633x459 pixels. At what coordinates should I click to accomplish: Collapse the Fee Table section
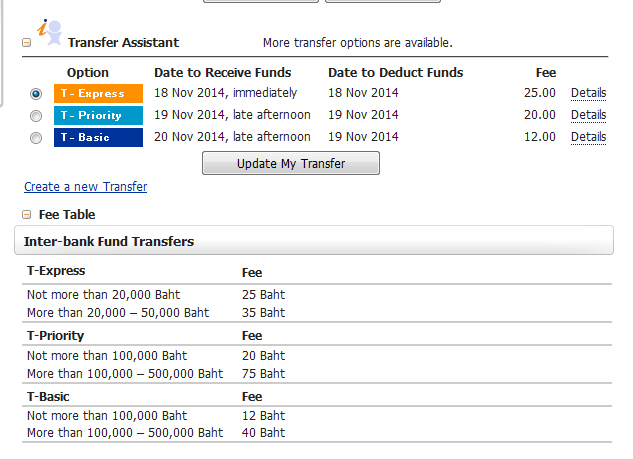[27, 214]
